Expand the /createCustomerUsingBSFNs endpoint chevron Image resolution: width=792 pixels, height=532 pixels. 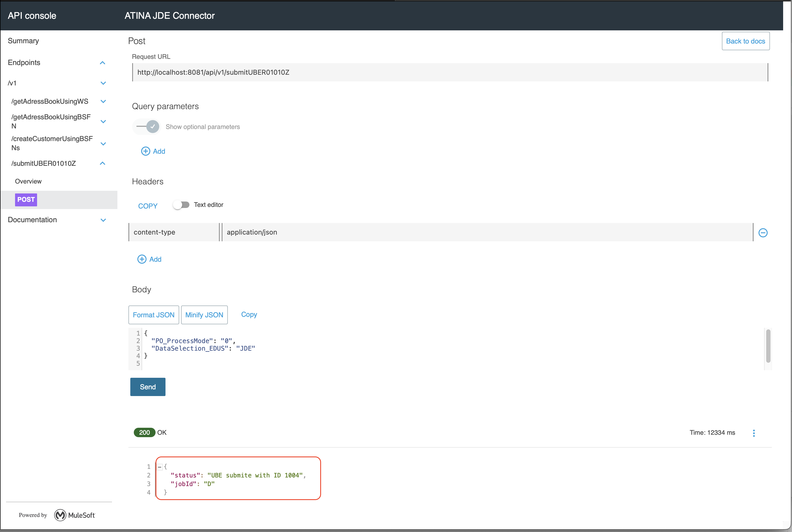(103, 143)
